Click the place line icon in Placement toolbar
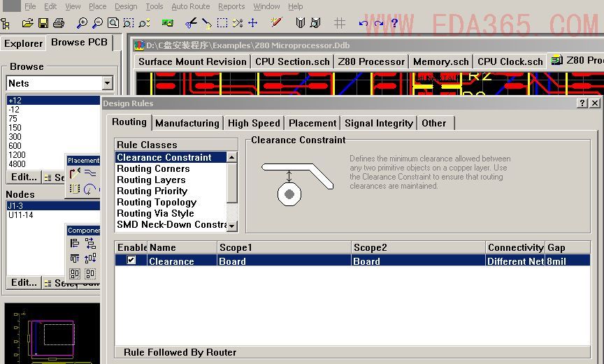The width and height of the screenshot is (604, 364). (90, 173)
